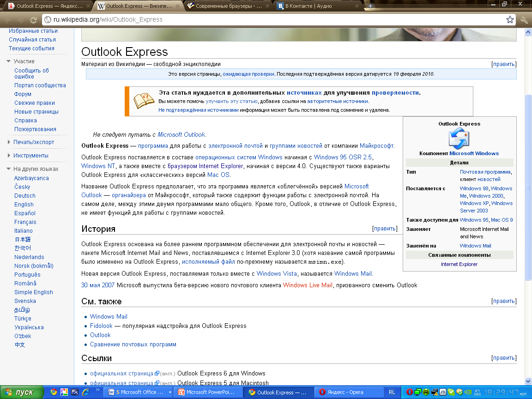Screen dimensions: 532x399
Task: Click править next to См. также heading
Action: [504, 301]
